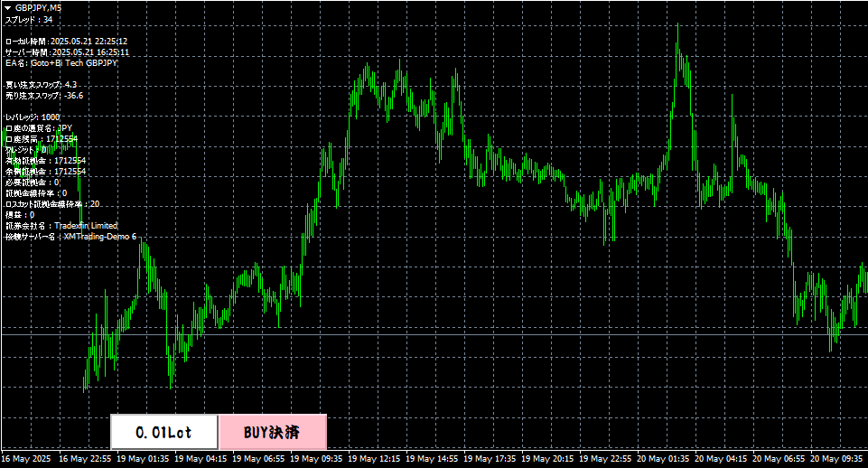Click the 口座の通貨名 JPY label
The width and height of the screenshot is (868, 468).
pos(39,128)
